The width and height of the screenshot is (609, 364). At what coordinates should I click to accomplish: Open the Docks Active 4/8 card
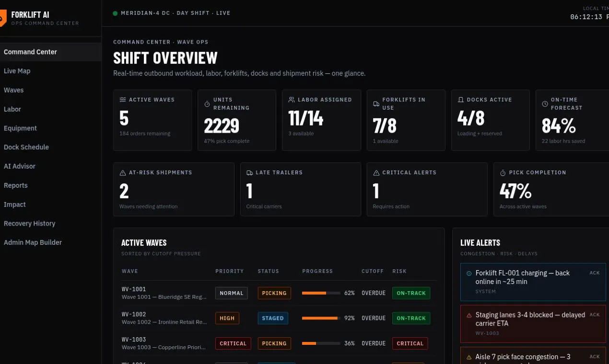pyautogui.click(x=490, y=120)
